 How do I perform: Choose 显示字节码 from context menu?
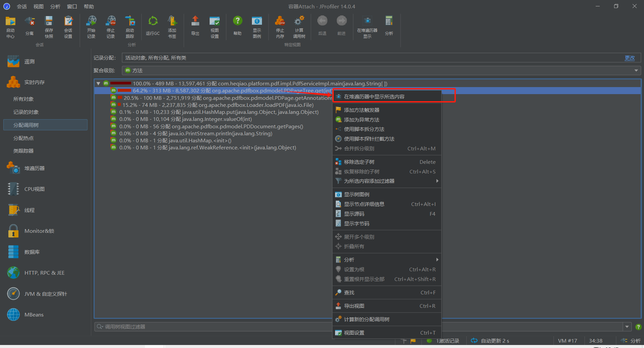pyautogui.click(x=387, y=223)
